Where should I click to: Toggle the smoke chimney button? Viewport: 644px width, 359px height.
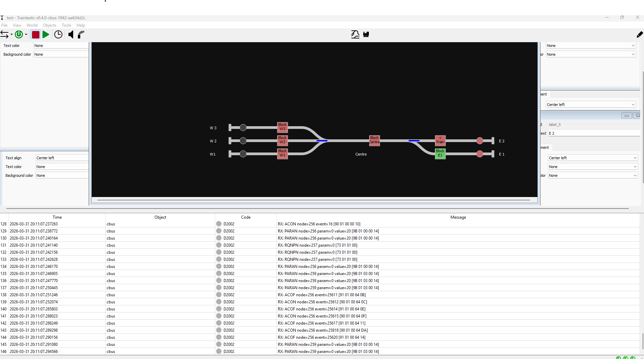81,34
